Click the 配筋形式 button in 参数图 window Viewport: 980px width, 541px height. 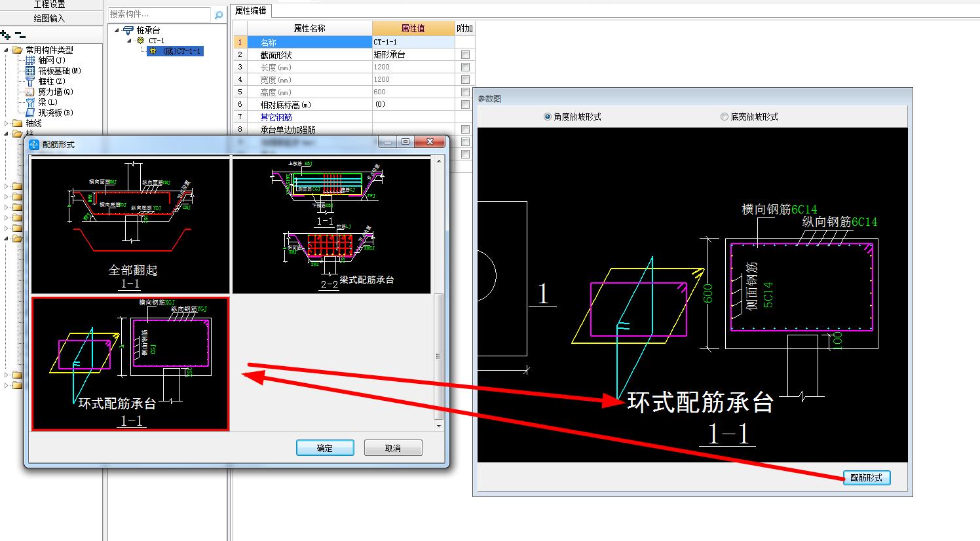(x=866, y=477)
